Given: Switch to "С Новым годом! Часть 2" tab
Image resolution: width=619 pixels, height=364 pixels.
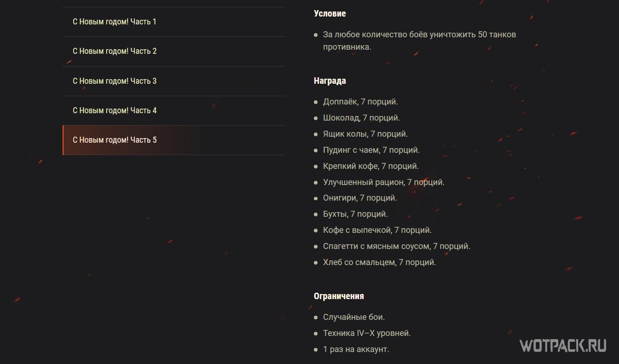Looking at the screenshot, I should coord(115,51).
